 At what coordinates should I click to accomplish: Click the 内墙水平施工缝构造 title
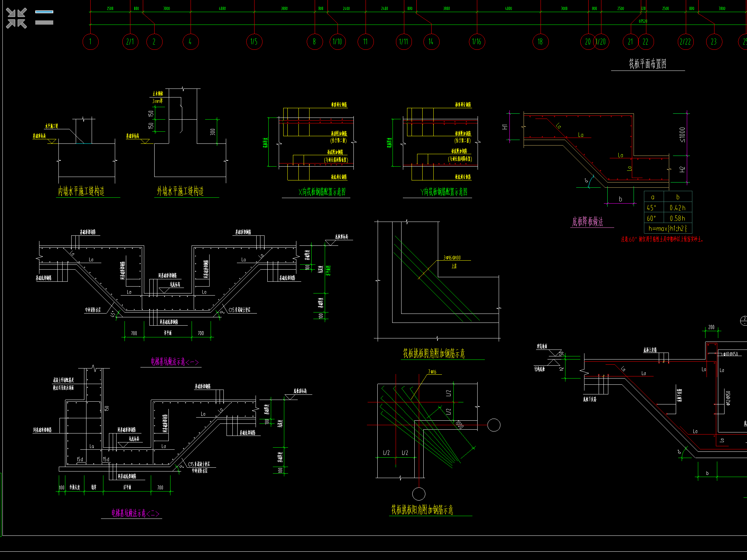click(81, 191)
